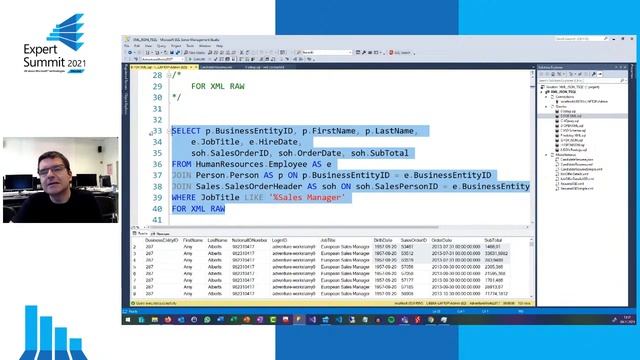Click the editor vertical scrollbar
This screenshot has height=360, width=640.
(532, 147)
